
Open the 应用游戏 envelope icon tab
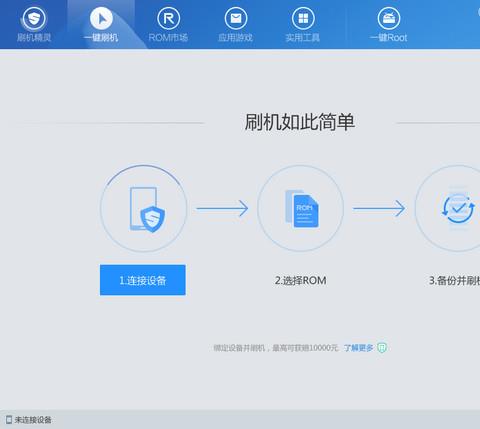coord(236,18)
